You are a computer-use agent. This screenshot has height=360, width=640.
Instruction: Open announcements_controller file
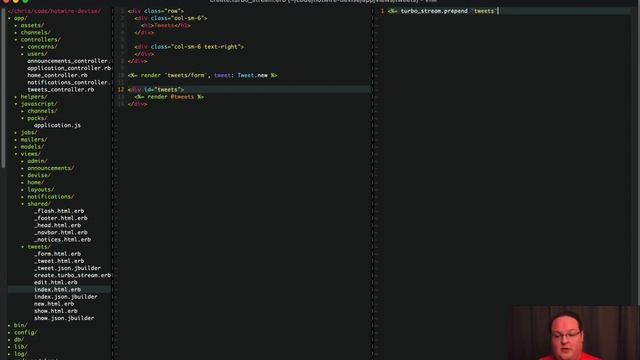pyautogui.click(x=69, y=61)
